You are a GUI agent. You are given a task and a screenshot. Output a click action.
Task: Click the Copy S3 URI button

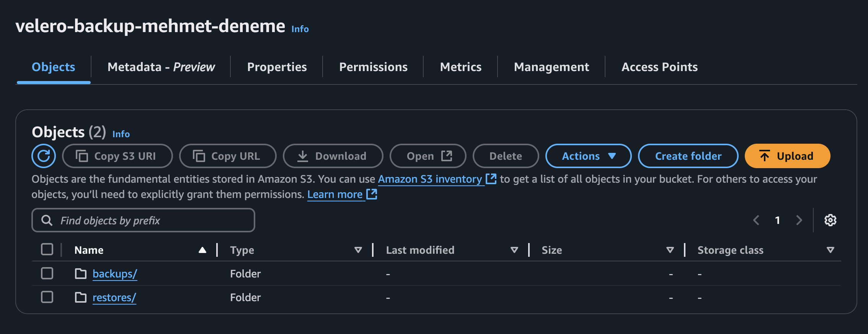[x=117, y=156]
